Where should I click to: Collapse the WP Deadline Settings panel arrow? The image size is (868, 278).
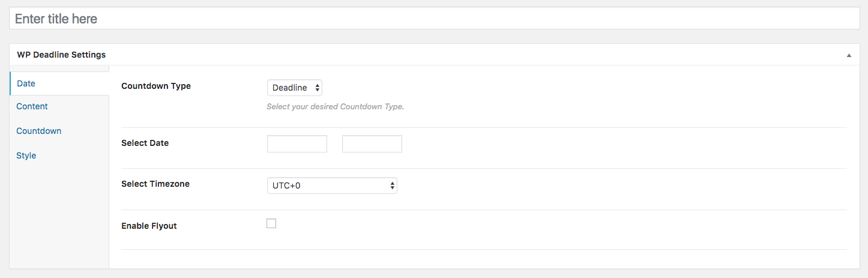[x=849, y=55]
